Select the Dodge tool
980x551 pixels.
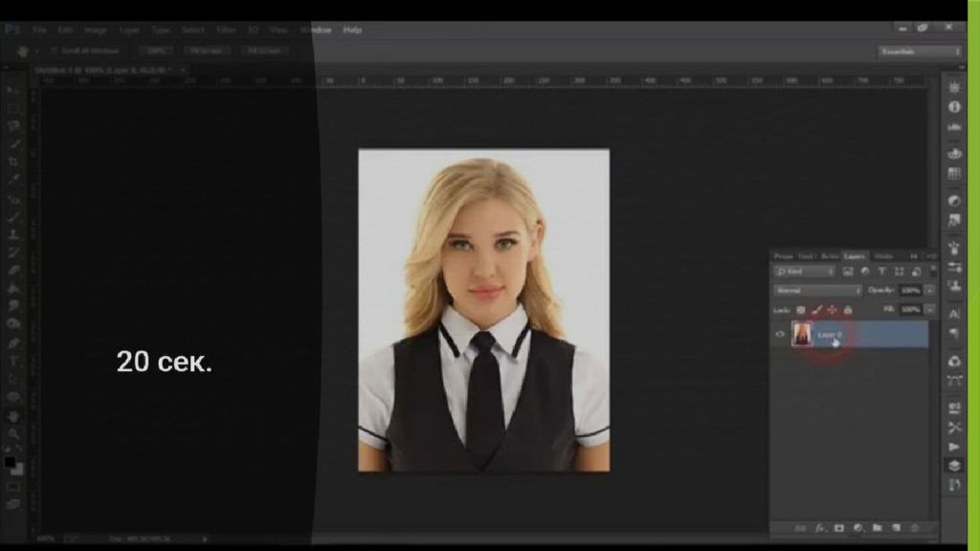point(13,323)
